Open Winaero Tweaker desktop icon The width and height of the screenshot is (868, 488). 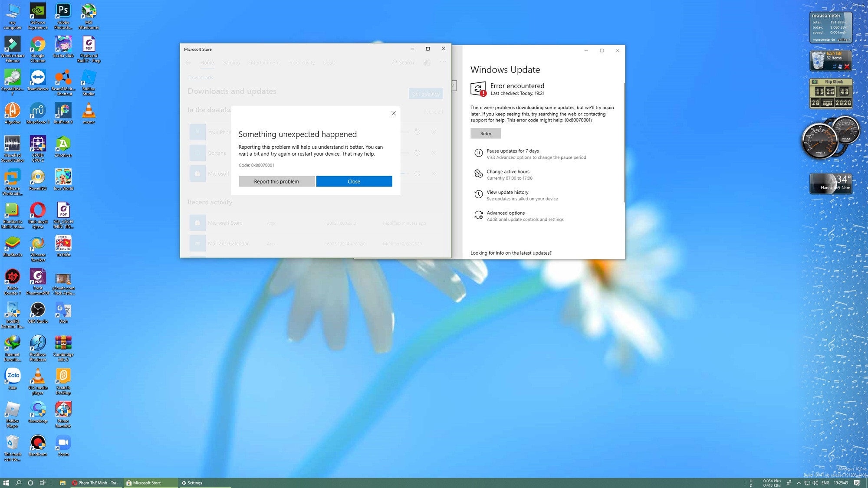[x=38, y=249]
